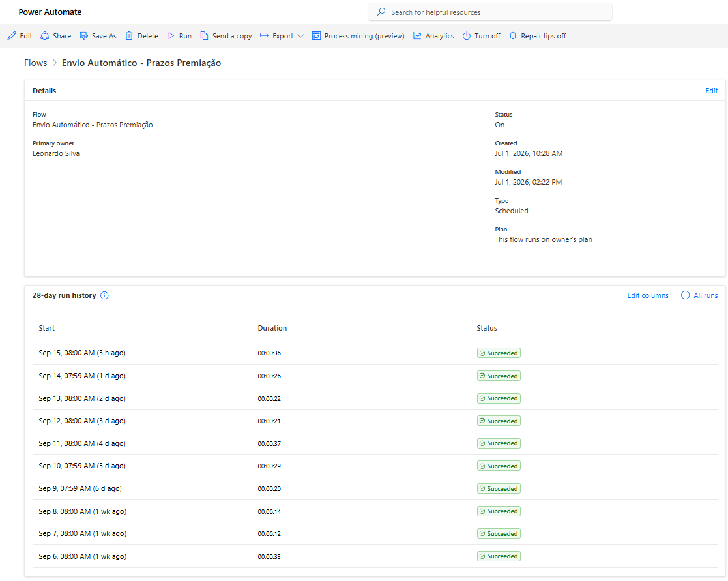The image size is (728, 581).
Task: Click Succeeded badge for Sep 6 run
Action: (499, 556)
